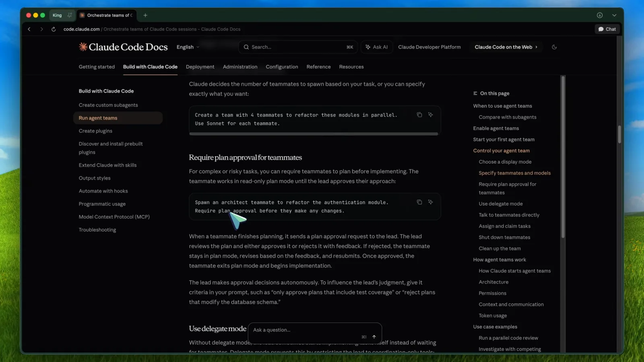Open Claude Developer Platform link
The height and width of the screenshot is (362, 644).
pyautogui.click(x=429, y=47)
